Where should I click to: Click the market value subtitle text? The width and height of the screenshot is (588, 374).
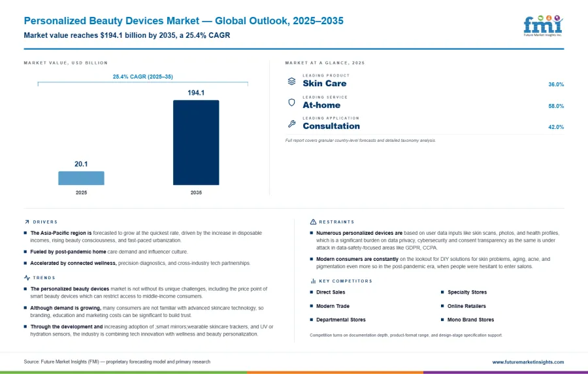pos(127,35)
